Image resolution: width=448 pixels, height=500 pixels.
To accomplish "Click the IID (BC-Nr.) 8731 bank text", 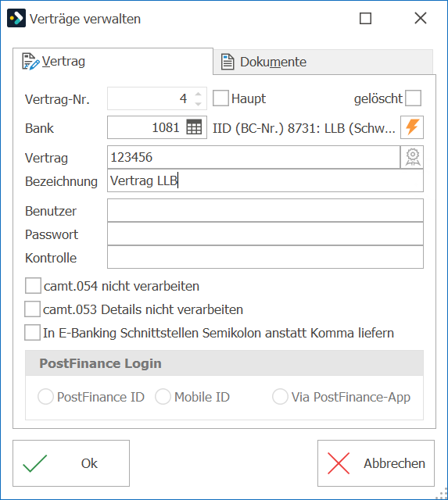I will [x=304, y=128].
